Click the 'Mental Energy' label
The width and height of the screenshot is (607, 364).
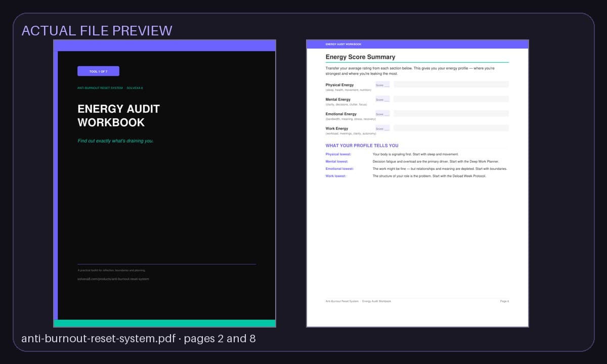click(338, 100)
